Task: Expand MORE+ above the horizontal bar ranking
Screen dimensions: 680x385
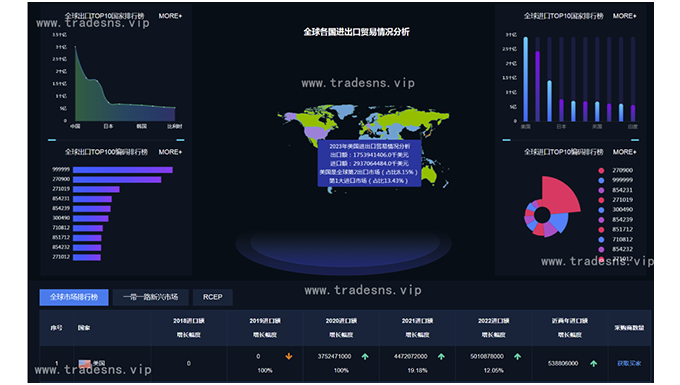Action: point(170,152)
